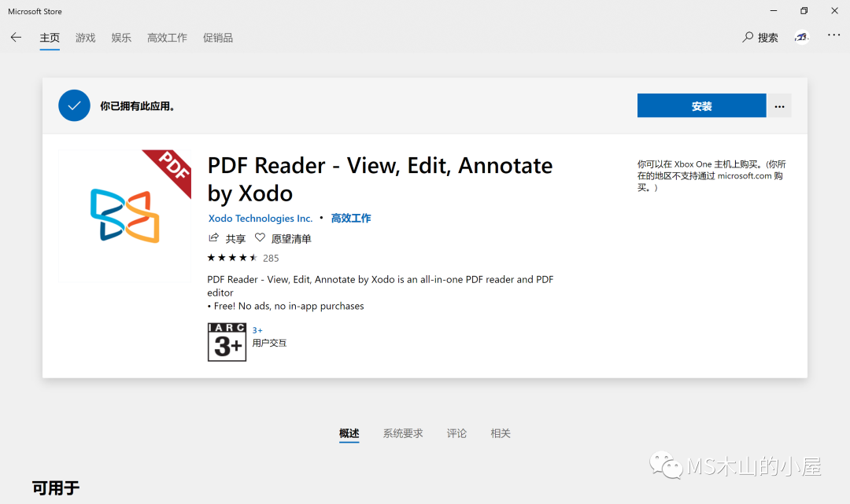Switch to the 游戏 tab

[85, 38]
